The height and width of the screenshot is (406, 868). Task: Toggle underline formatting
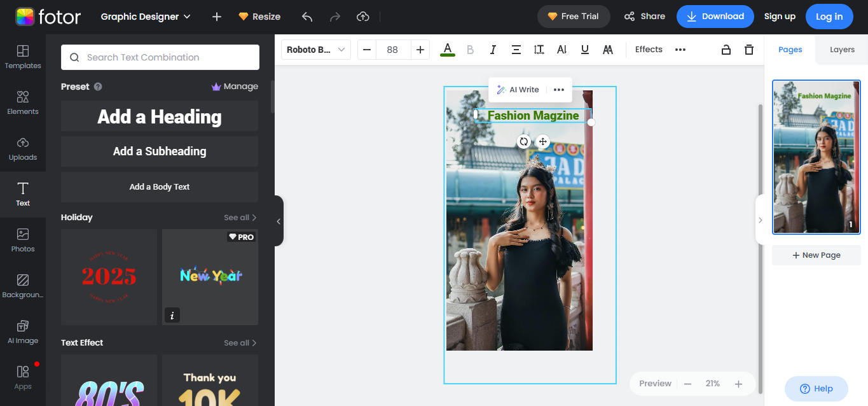point(585,50)
